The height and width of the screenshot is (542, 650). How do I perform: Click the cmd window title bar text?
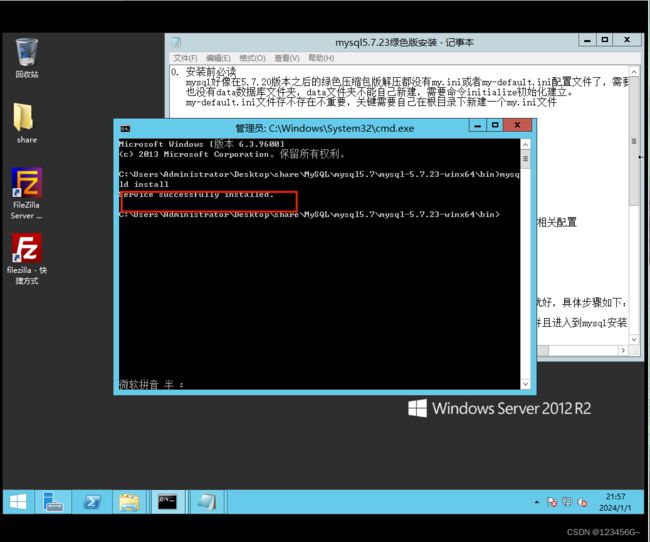coord(325,129)
